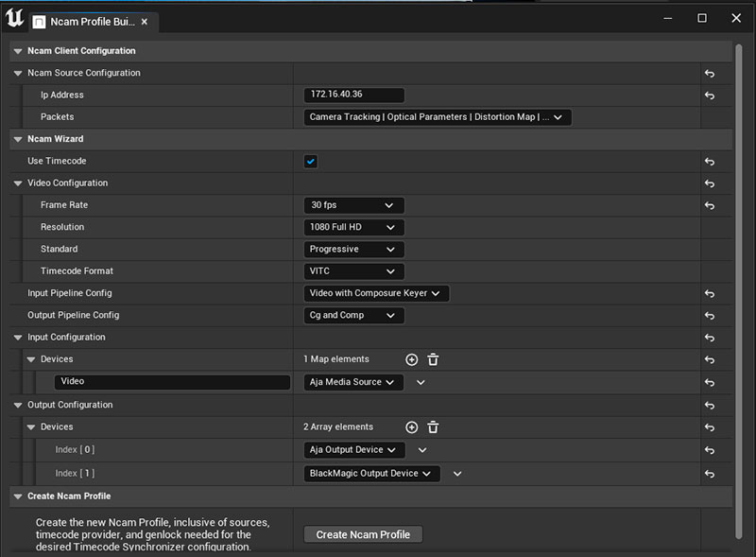Open the Packets dropdown
This screenshot has width=756, height=557.
438,117
